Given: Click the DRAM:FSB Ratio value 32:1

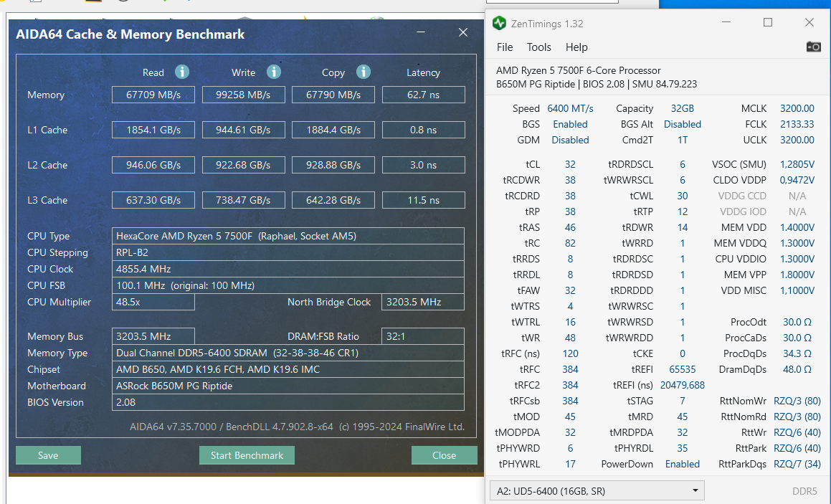Looking at the screenshot, I should point(423,336).
